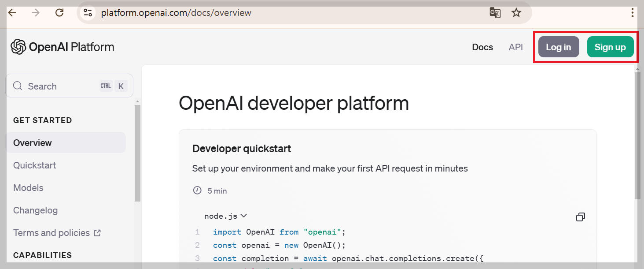The image size is (644, 269).
Task: Click the Log in button
Action: 559,47
